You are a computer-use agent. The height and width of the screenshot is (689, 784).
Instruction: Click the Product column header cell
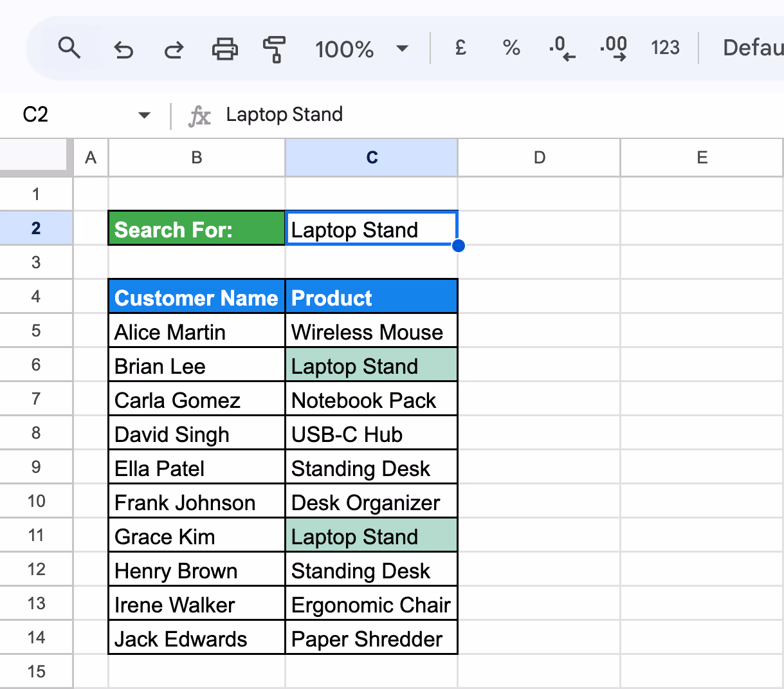pos(371,297)
